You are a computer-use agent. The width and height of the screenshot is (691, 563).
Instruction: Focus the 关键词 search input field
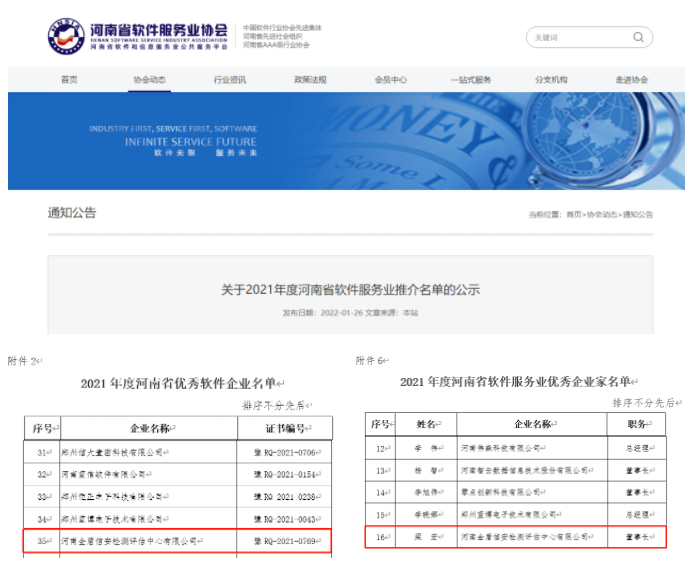coord(589,37)
